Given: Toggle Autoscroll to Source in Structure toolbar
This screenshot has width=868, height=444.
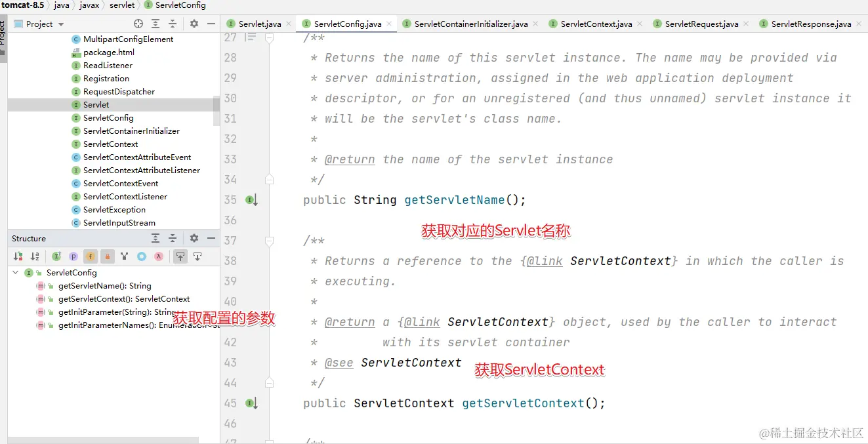Looking at the screenshot, I should point(180,256).
